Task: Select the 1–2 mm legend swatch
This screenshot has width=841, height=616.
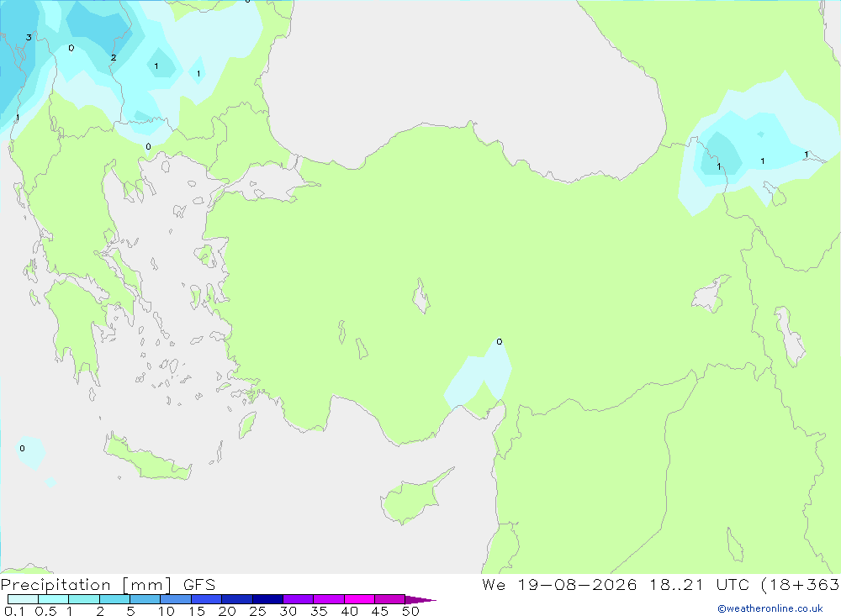Action: (x=83, y=599)
